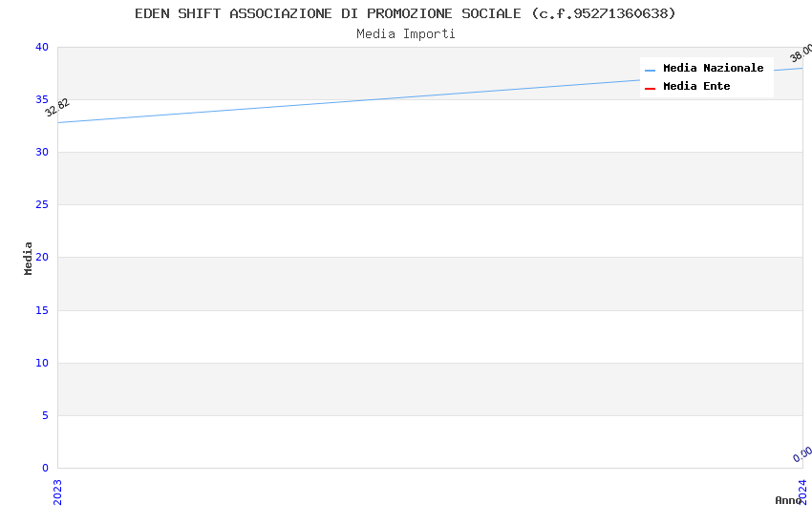
Task: Click the blue Media Nazionale legend swatch
Action: click(650, 71)
